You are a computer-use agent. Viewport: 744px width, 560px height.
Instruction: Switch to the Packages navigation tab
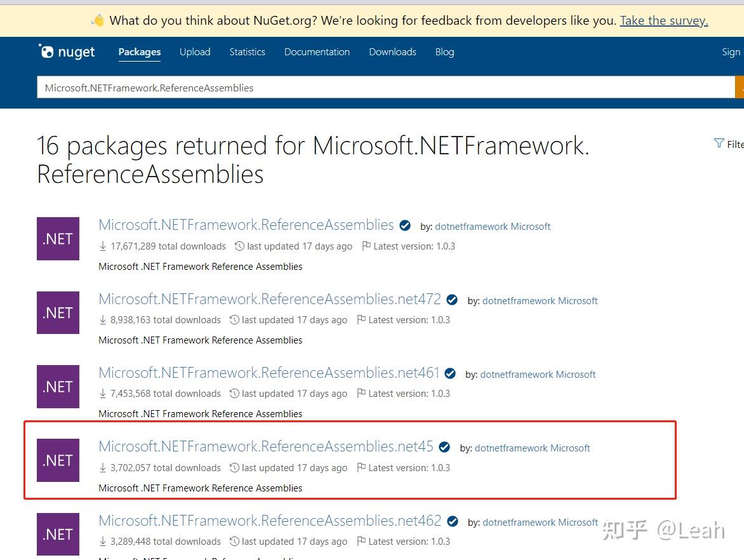pyautogui.click(x=139, y=51)
